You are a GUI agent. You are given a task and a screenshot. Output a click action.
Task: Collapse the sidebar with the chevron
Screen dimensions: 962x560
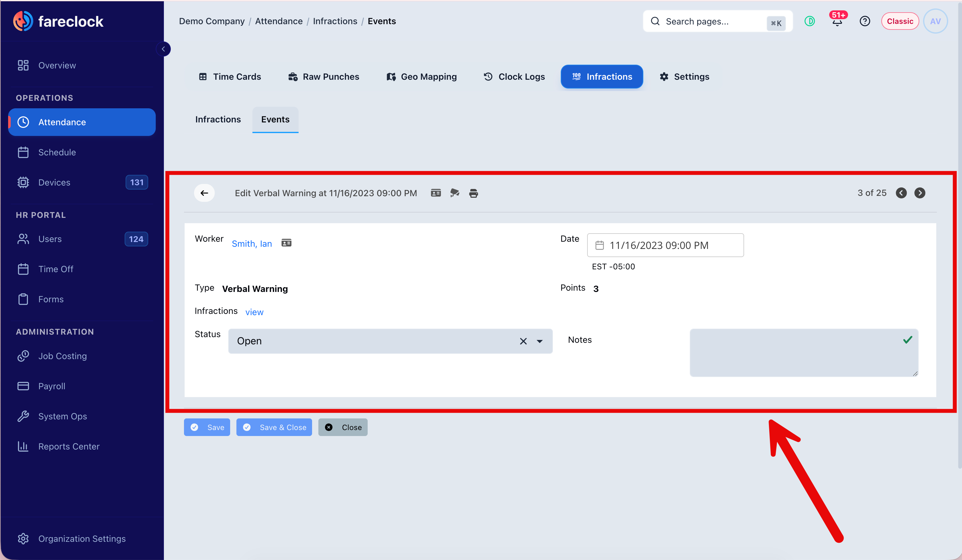pos(163,49)
